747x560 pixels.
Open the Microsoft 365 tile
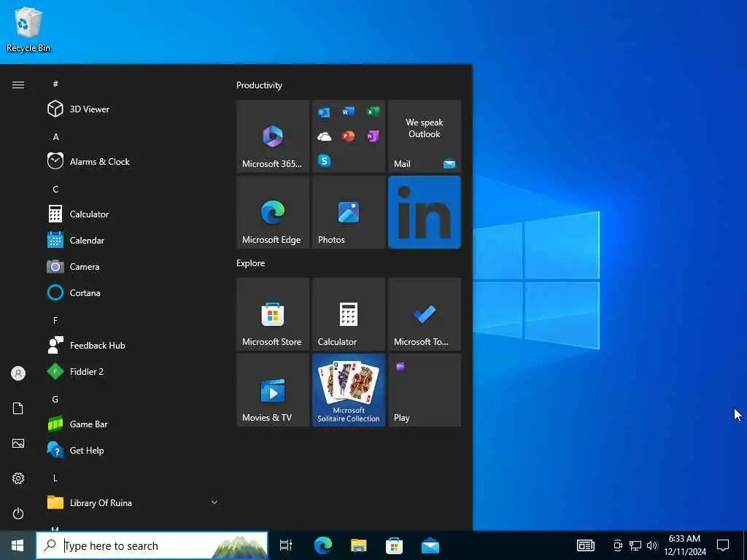tap(273, 136)
